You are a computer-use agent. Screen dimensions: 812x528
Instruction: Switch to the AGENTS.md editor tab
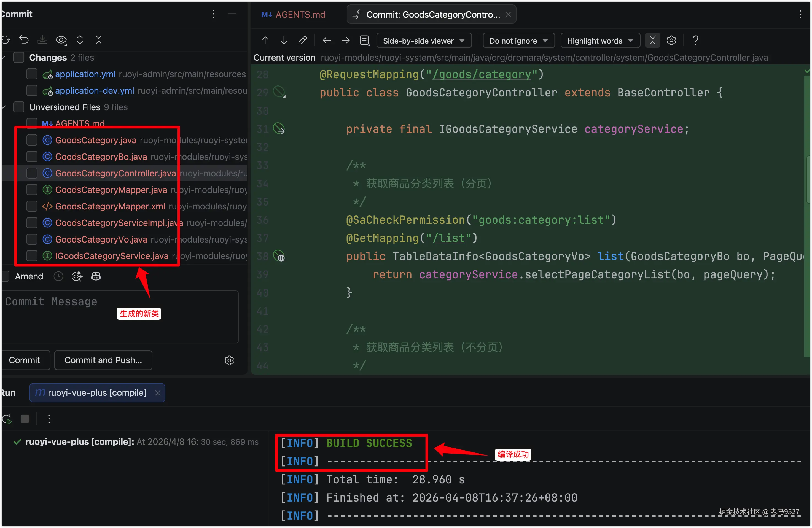294,14
